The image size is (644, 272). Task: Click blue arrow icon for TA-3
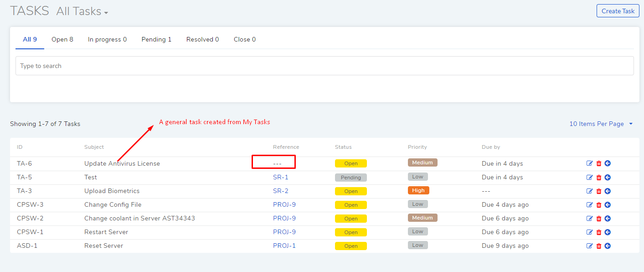click(x=608, y=191)
